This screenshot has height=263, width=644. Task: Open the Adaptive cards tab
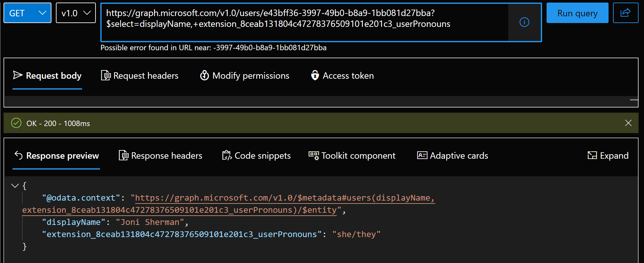[452, 156]
